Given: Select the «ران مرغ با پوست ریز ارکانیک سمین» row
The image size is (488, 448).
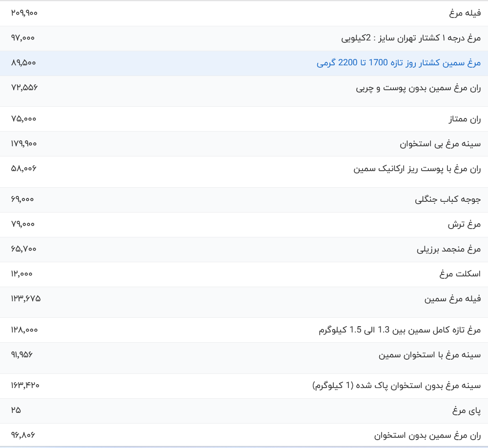Looking at the screenshot, I should [x=417, y=168].
